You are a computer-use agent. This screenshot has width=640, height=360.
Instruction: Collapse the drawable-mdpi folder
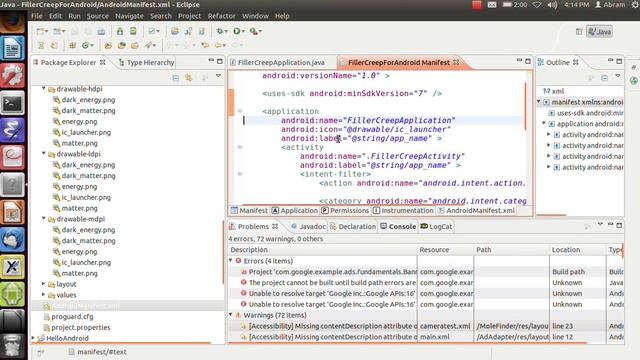[x=44, y=218]
